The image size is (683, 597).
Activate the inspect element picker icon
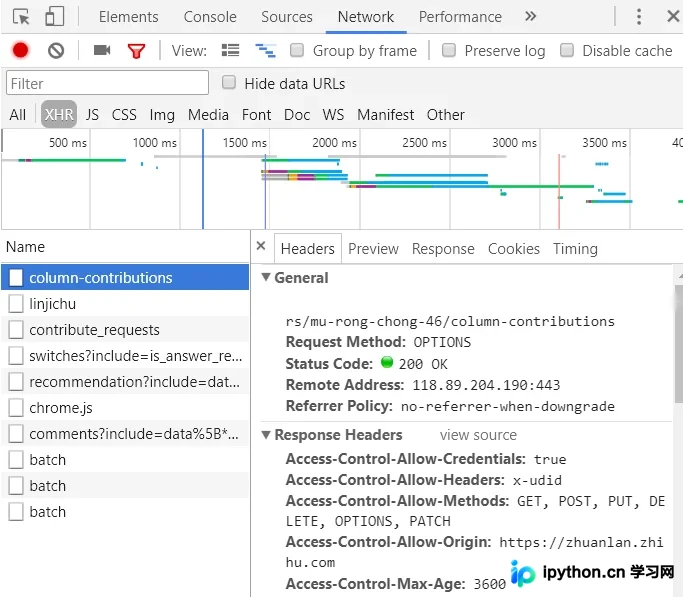[21, 17]
